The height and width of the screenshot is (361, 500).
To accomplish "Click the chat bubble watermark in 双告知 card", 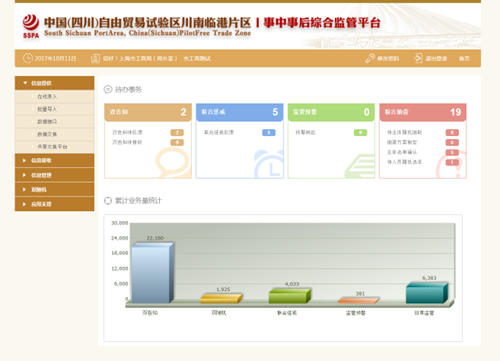I will click(x=173, y=163).
